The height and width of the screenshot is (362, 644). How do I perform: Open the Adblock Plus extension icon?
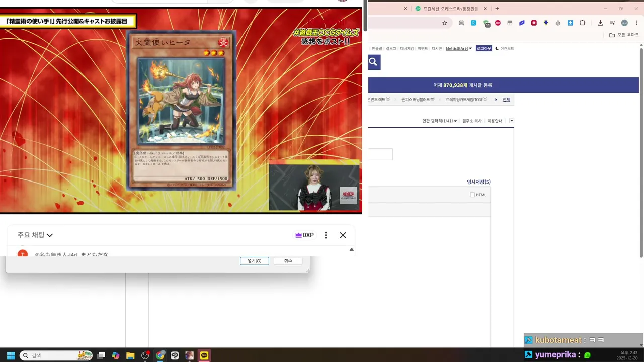(498, 23)
